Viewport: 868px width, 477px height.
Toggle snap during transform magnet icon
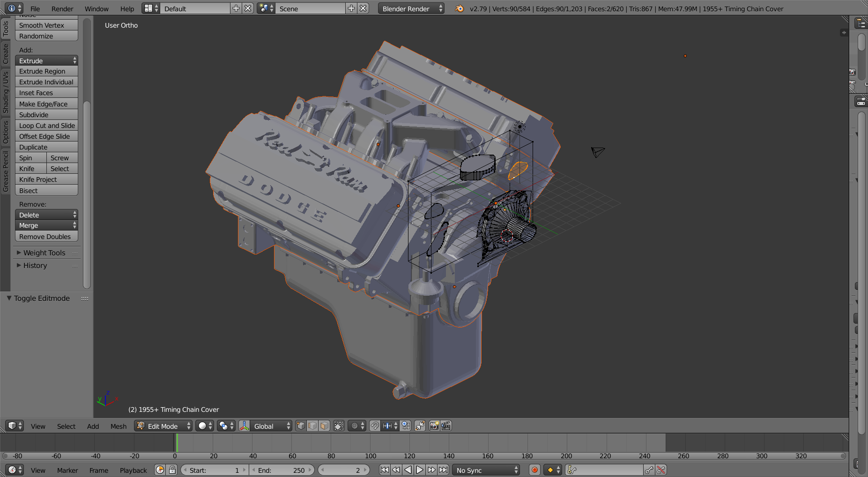pyautogui.click(x=375, y=426)
